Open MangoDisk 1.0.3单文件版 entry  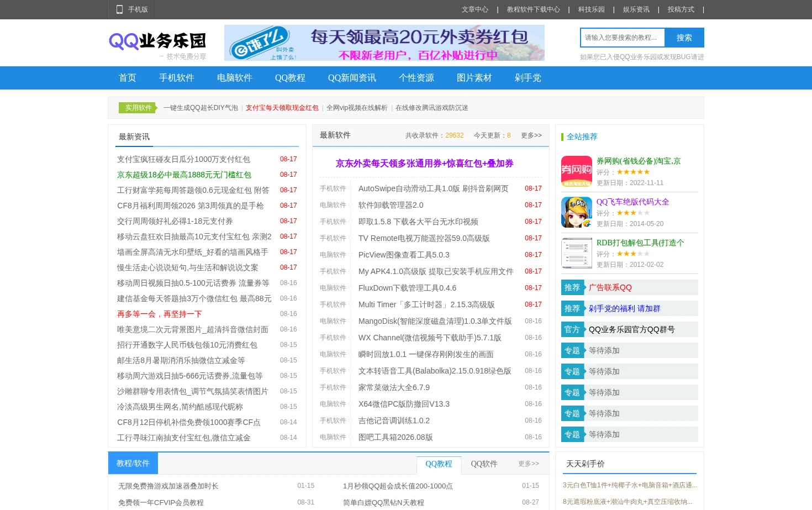point(435,321)
